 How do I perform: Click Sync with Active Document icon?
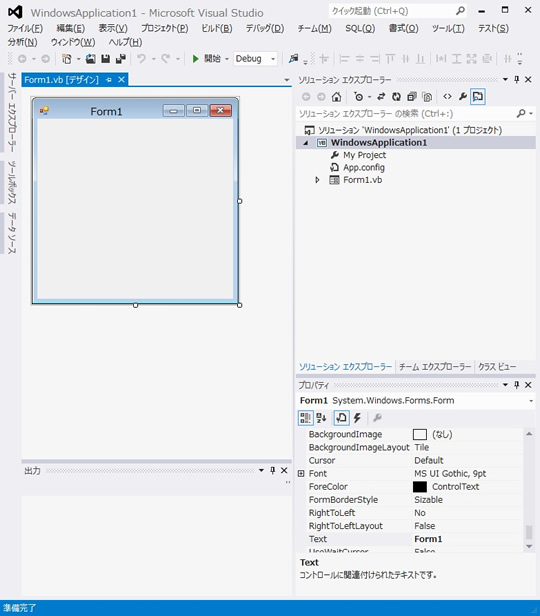coord(381,97)
